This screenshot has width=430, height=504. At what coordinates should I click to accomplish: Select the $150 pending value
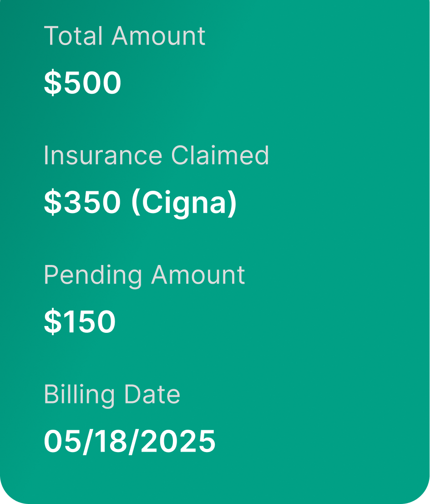(80, 322)
